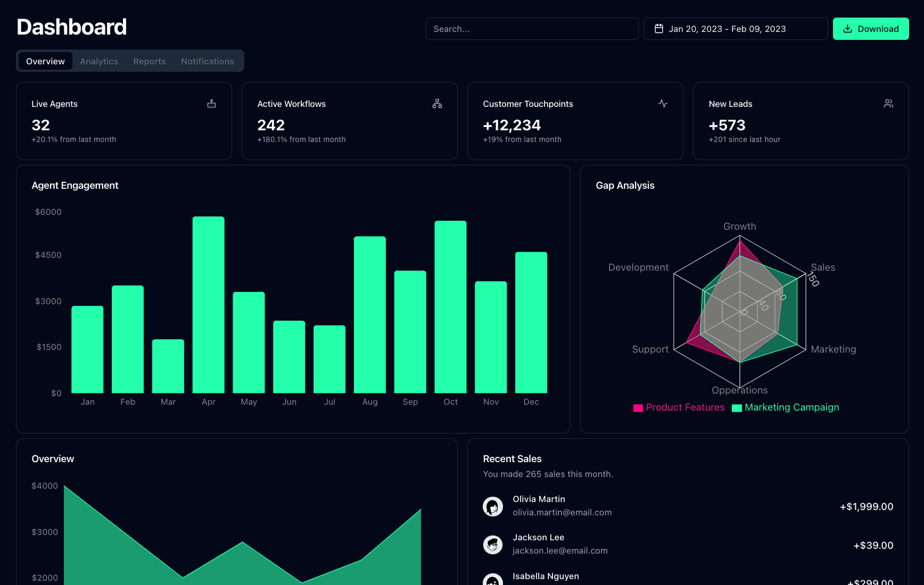This screenshot has width=924, height=585.
Task: Select the Jun bar in Agent Engagement
Action: point(289,357)
